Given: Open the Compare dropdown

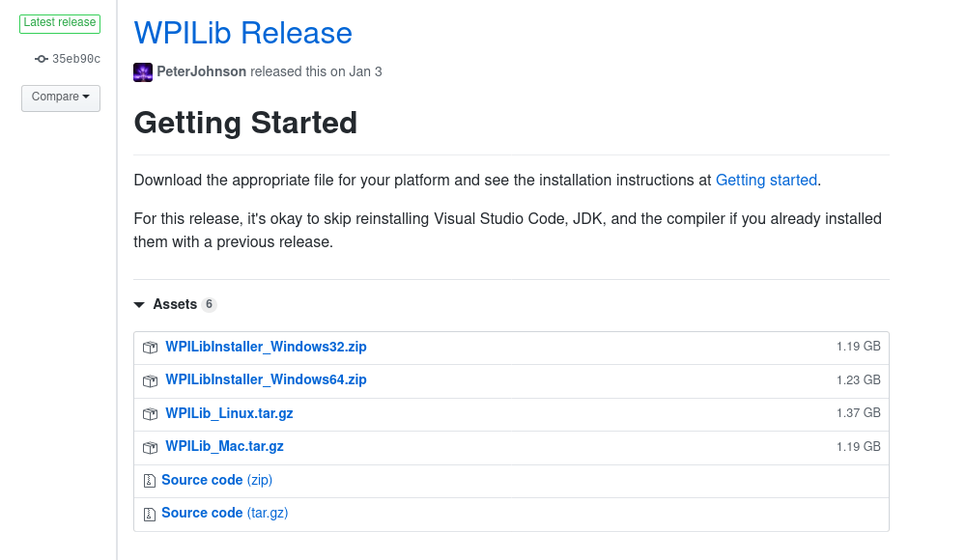Looking at the screenshot, I should 60,98.
